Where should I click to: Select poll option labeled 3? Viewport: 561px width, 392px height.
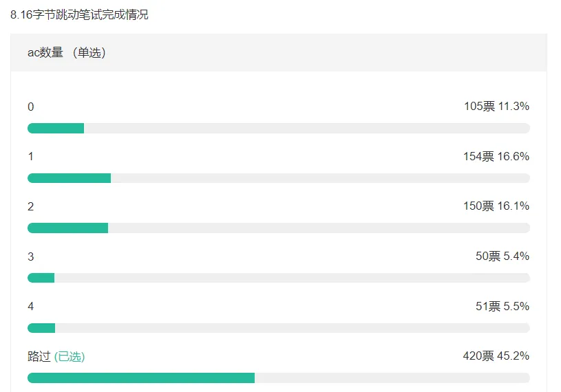click(x=31, y=257)
